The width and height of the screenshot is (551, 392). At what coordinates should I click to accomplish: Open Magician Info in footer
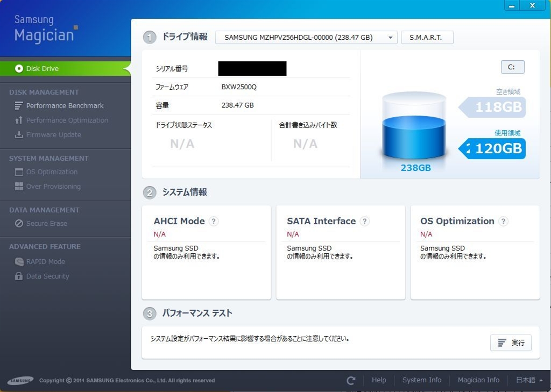click(478, 380)
